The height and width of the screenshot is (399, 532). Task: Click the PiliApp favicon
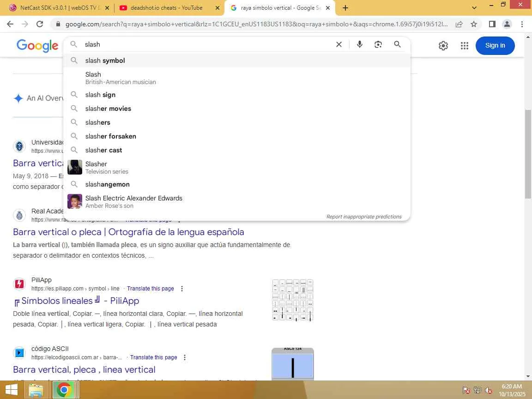pos(19,284)
